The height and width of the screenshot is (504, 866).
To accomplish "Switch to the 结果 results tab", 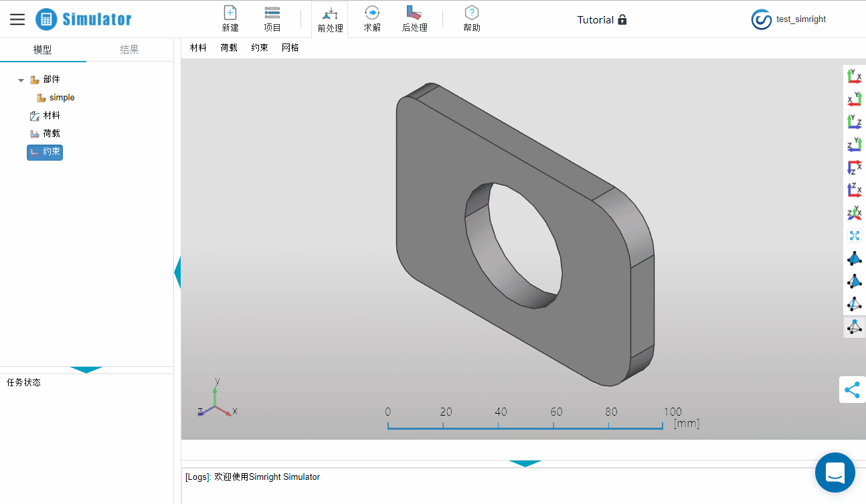I will click(x=129, y=50).
